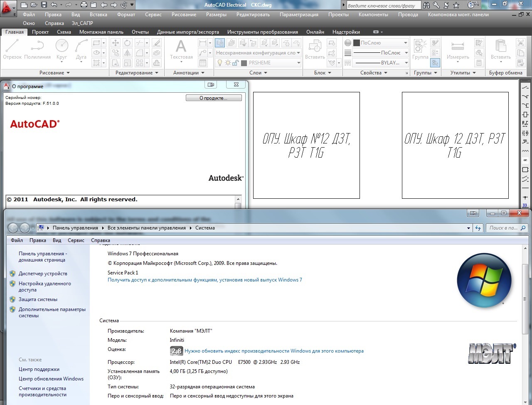Click the wavy inductor symbol in right toolbar
532x405 pixels.
525,151
